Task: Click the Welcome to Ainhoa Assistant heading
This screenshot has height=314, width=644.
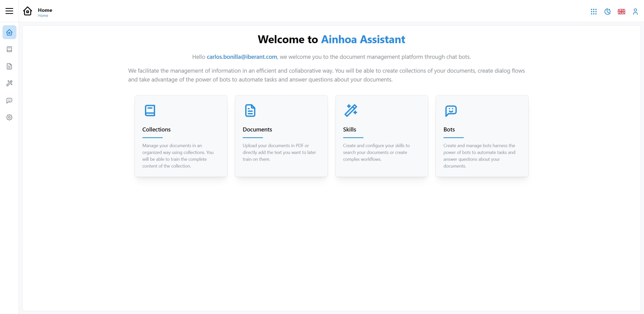Action: 331,39
